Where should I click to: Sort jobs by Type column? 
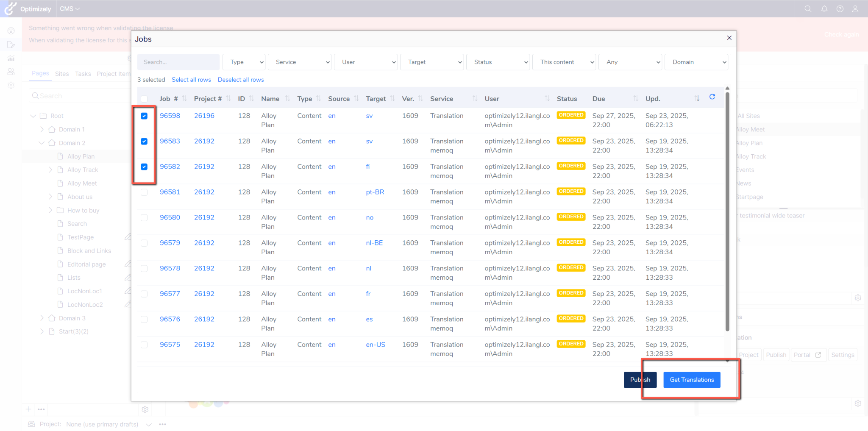point(319,99)
